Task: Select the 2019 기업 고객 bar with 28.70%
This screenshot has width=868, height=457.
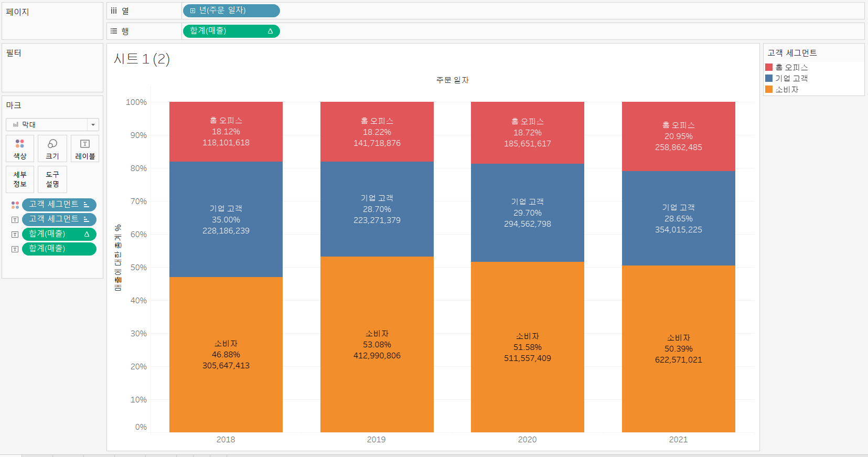Action: click(377, 209)
